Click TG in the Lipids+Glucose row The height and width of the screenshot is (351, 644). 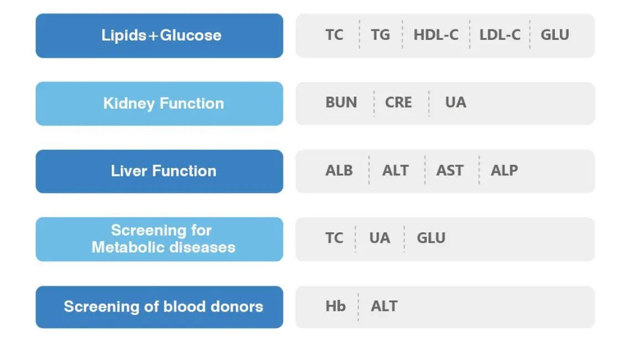[380, 35]
